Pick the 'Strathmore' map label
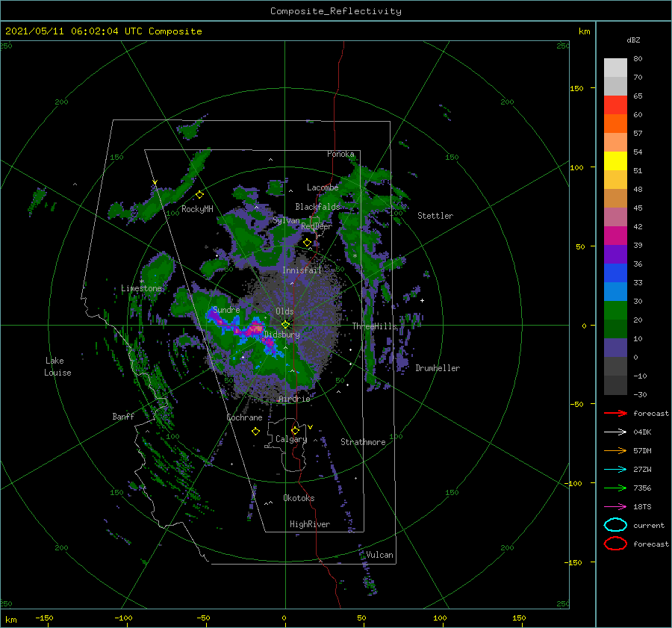The width and height of the screenshot is (672, 628). [363, 442]
